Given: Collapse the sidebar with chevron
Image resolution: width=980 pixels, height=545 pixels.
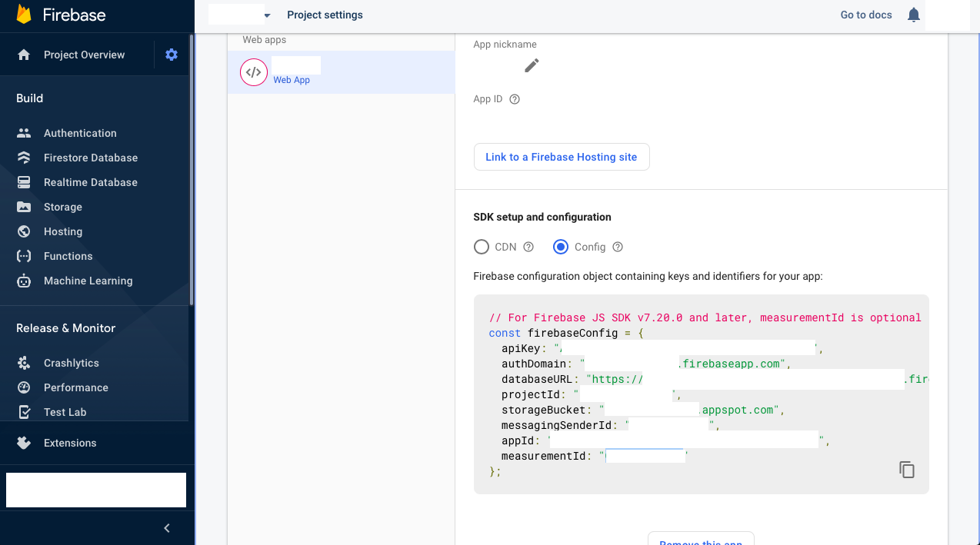Looking at the screenshot, I should 167,528.
